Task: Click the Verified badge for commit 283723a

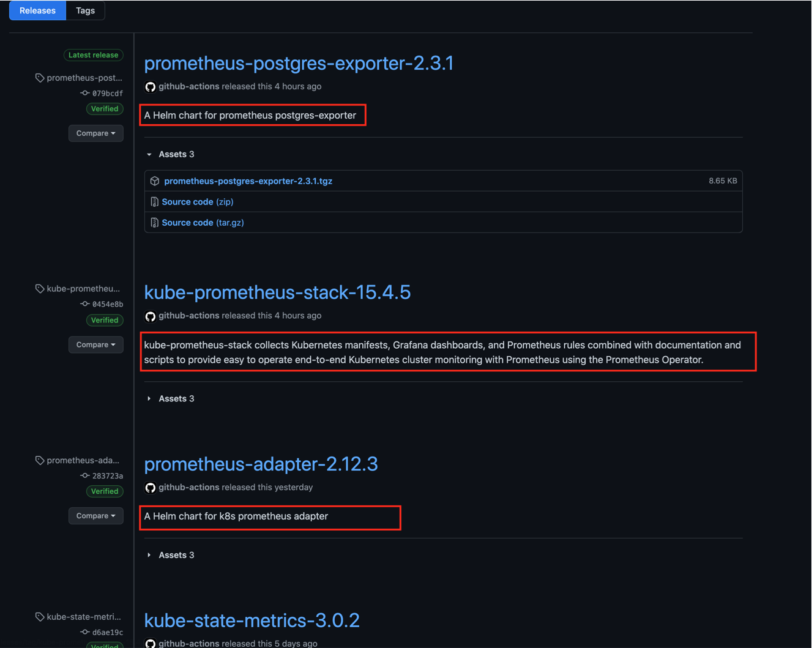Action: pyautogui.click(x=105, y=491)
